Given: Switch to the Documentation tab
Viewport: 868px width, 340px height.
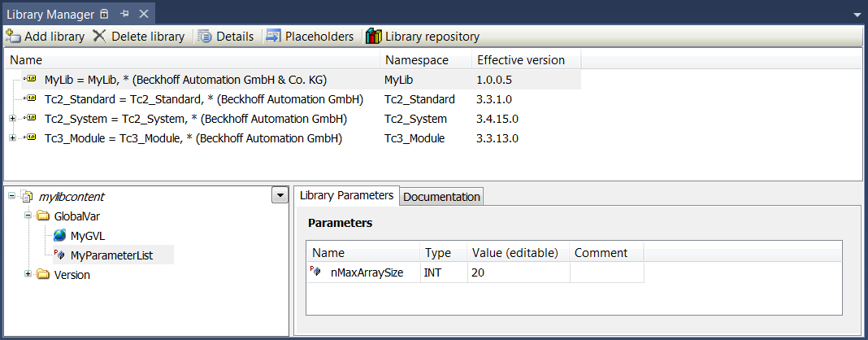Looking at the screenshot, I should point(442,197).
